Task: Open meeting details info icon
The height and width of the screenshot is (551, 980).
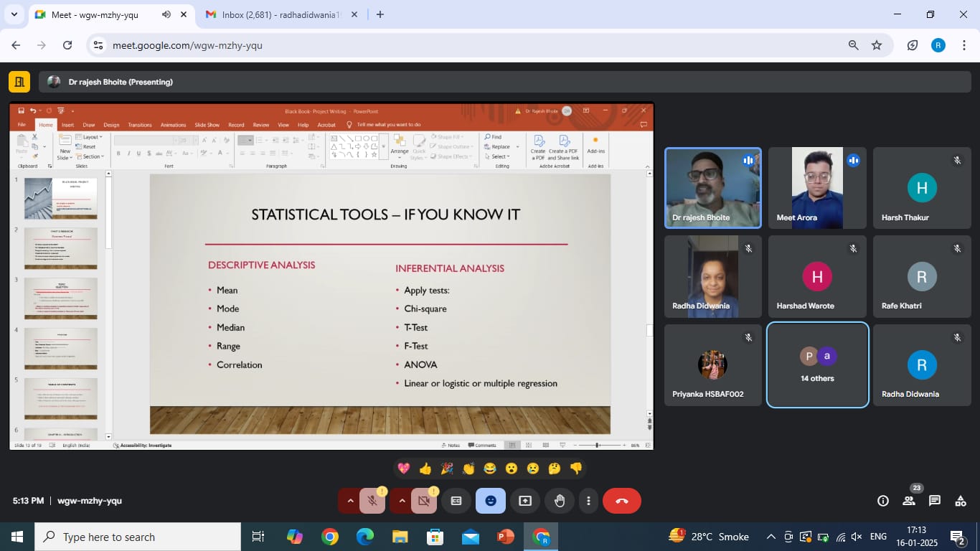Action: (x=883, y=501)
